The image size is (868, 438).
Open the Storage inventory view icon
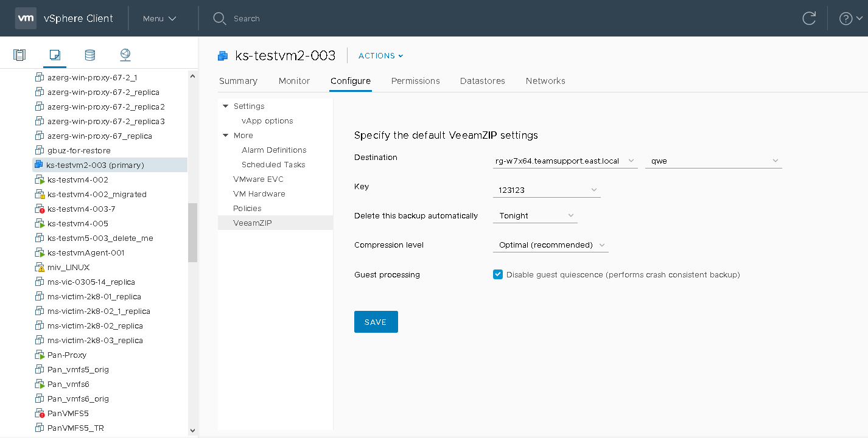pos(89,55)
